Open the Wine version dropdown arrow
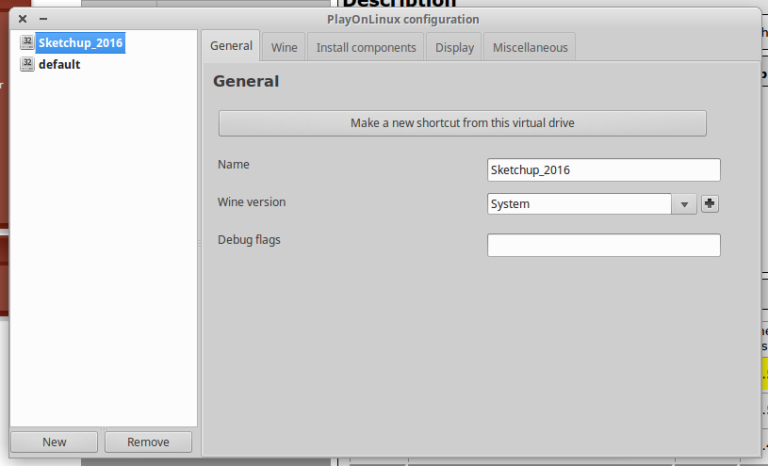 tap(684, 204)
